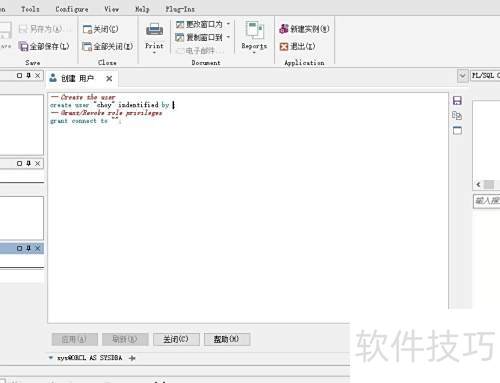Click the 应用(A) apply button
Image resolution: width=500 pixels, height=383 pixels.
pyautogui.click(x=75, y=339)
